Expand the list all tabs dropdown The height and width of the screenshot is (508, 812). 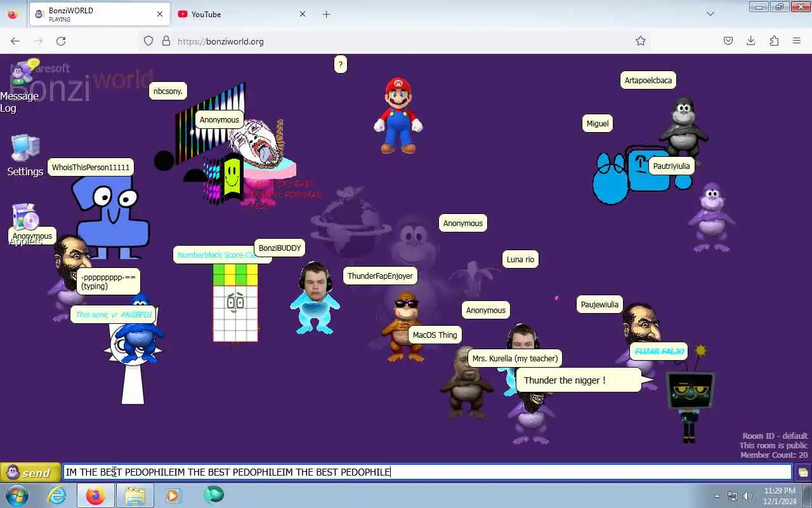point(710,14)
